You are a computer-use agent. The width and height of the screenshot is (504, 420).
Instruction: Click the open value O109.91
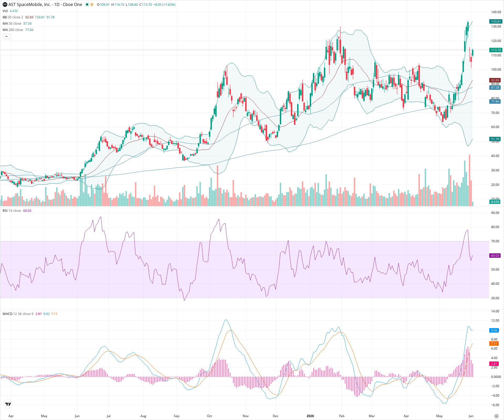pos(103,4)
